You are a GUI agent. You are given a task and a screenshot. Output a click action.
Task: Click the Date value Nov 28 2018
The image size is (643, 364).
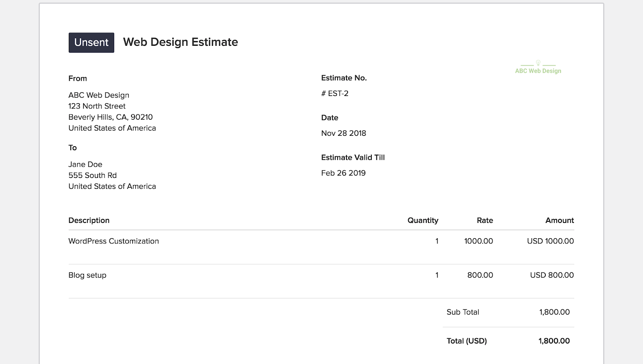344,133
